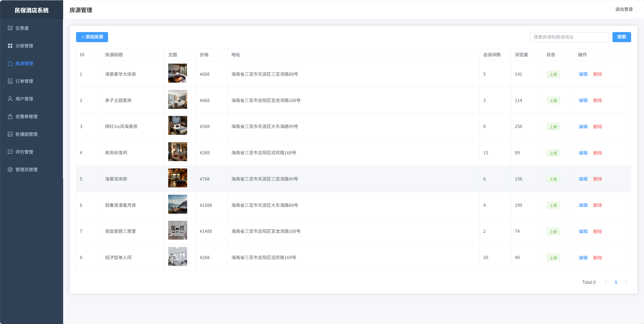Click the gear icon for 管理员管理
Screen dimensions: 644x324
tap(10, 169)
